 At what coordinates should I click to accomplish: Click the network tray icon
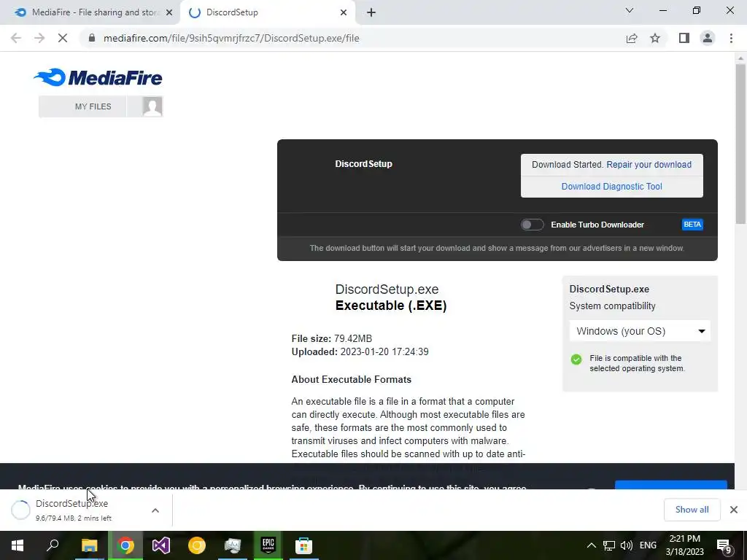(x=609, y=545)
